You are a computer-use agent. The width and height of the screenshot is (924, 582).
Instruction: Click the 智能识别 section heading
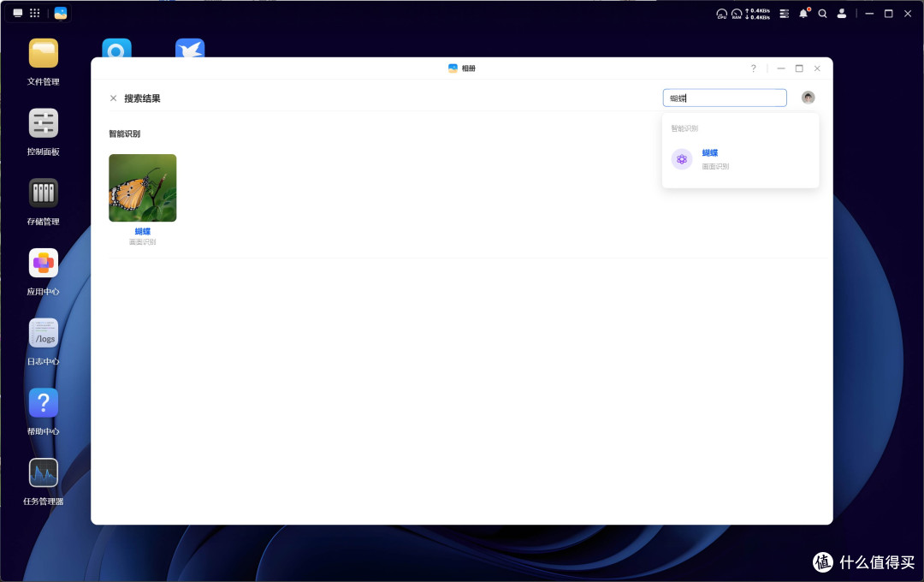(124, 134)
